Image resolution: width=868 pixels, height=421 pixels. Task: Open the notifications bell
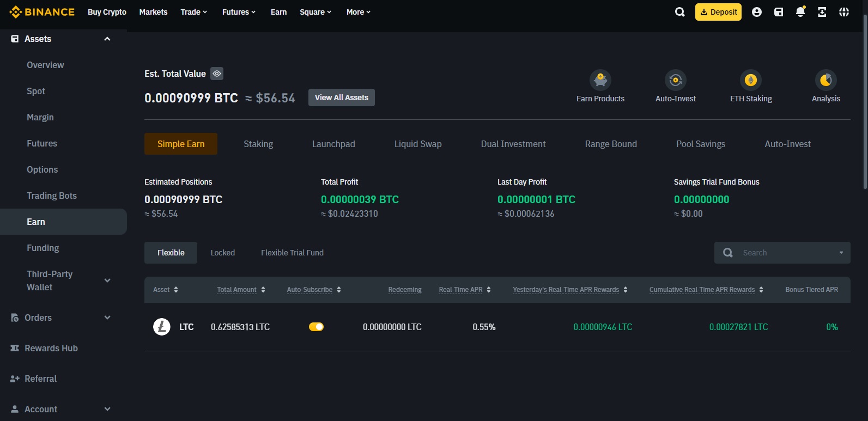pos(800,12)
